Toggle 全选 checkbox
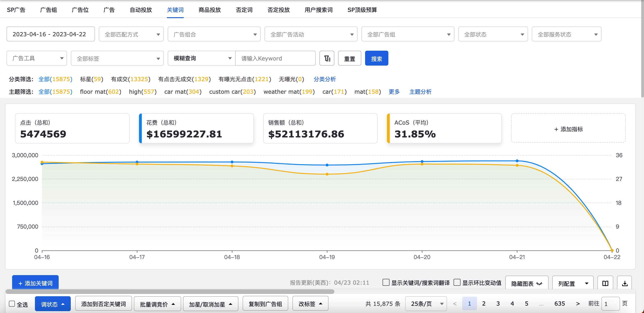 12,304
